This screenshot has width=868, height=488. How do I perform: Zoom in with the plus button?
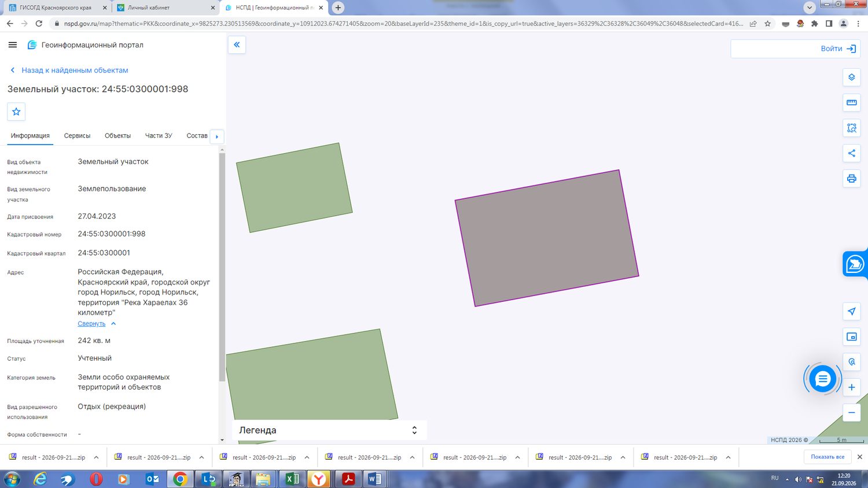click(852, 387)
